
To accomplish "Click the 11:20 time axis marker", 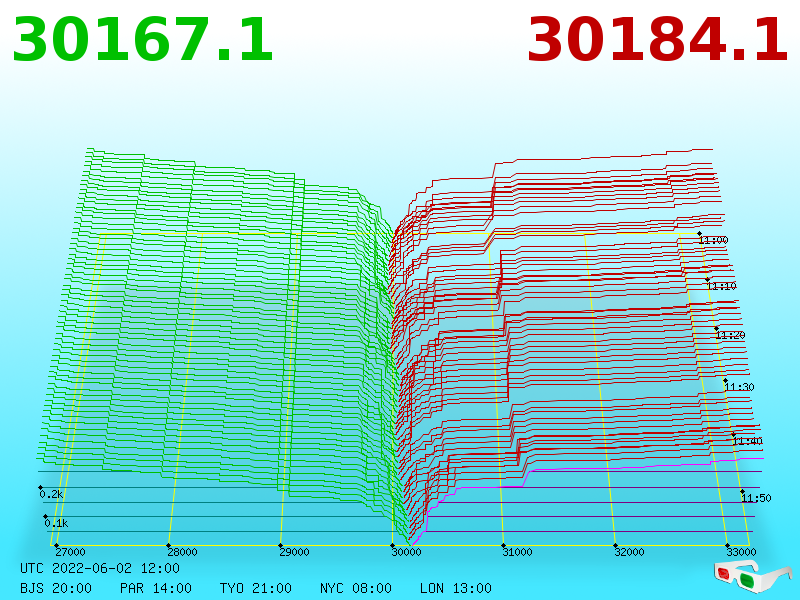I will click(730, 335).
